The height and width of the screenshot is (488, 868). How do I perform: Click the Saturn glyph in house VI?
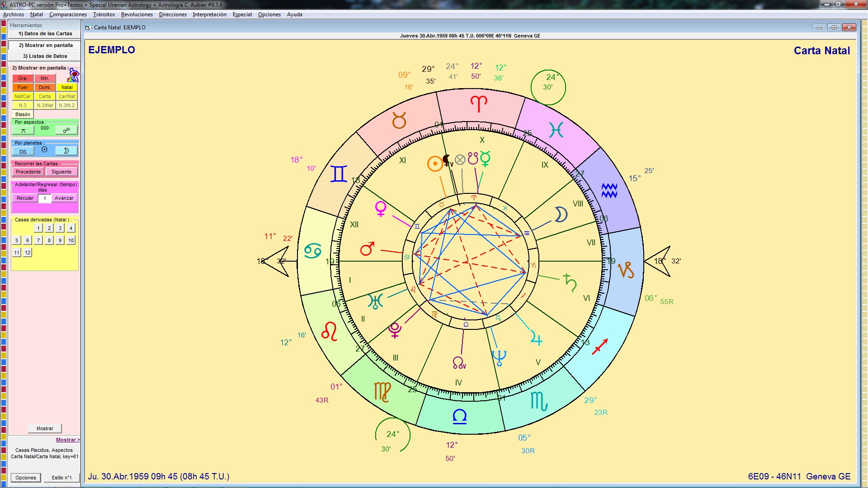click(x=570, y=283)
